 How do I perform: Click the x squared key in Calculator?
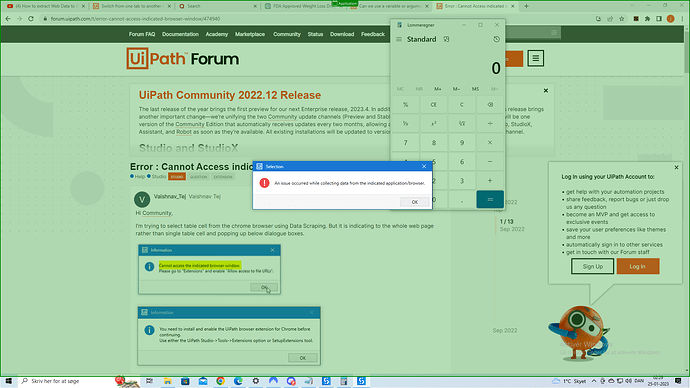[433, 124]
